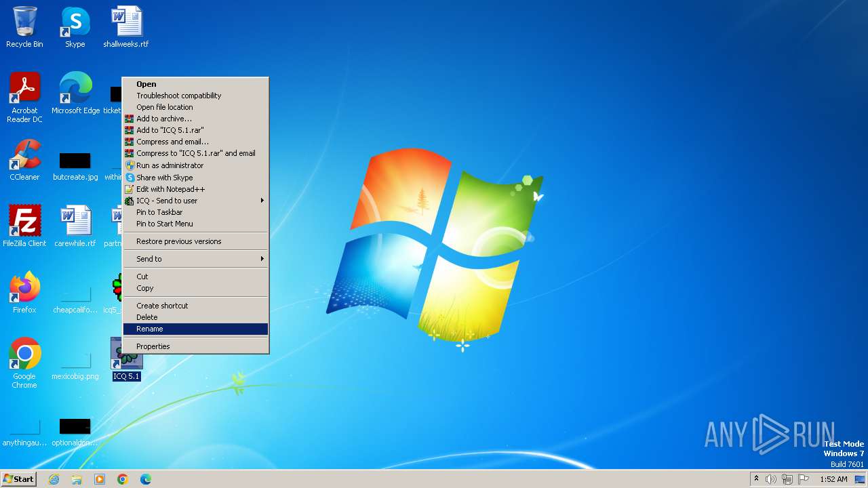Choose Add to archive...

pyautogui.click(x=195, y=119)
